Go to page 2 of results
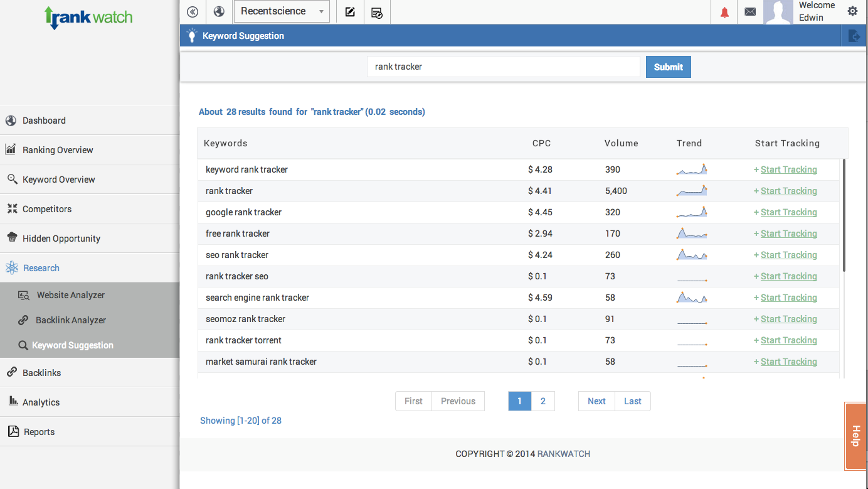Image resolution: width=868 pixels, height=489 pixels. 543,401
